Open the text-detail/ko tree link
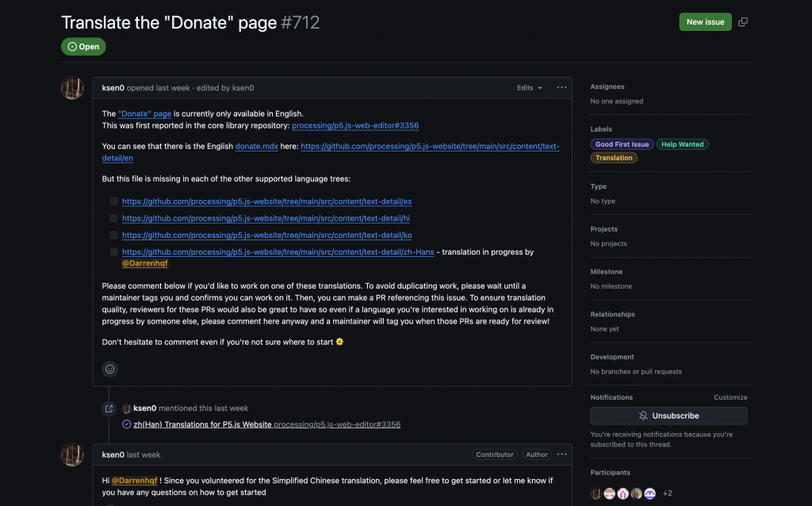This screenshot has height=506, width=812. [x=266, y=235]
